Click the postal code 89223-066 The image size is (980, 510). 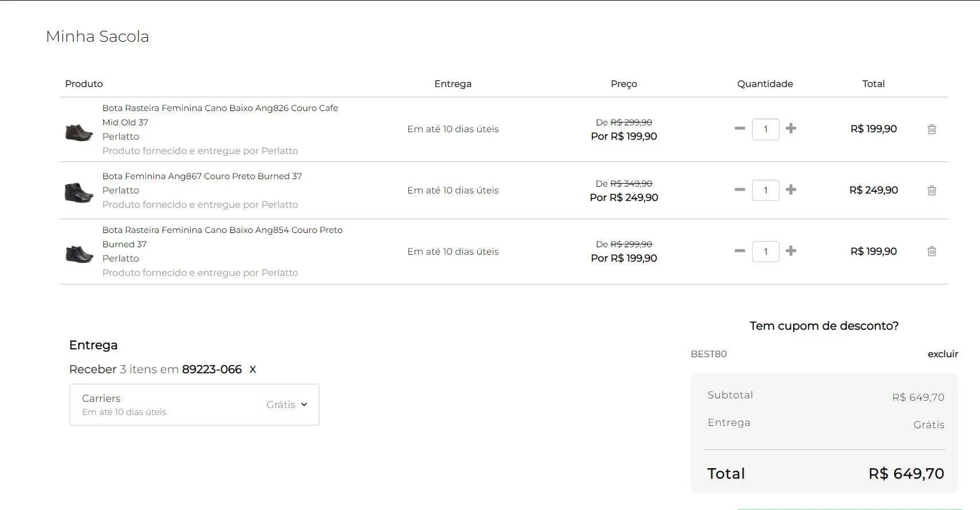point(212,370)
